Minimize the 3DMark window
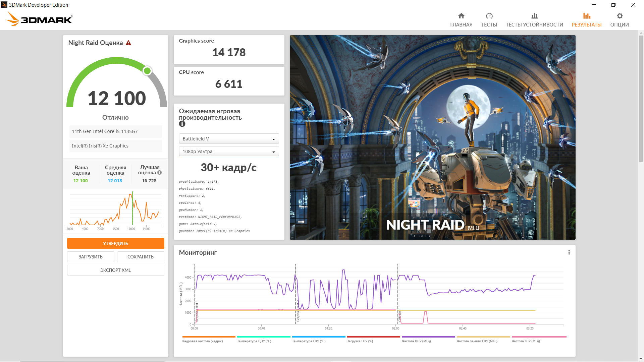The width and height of the screenshot is (644, 362). [594, 5]
